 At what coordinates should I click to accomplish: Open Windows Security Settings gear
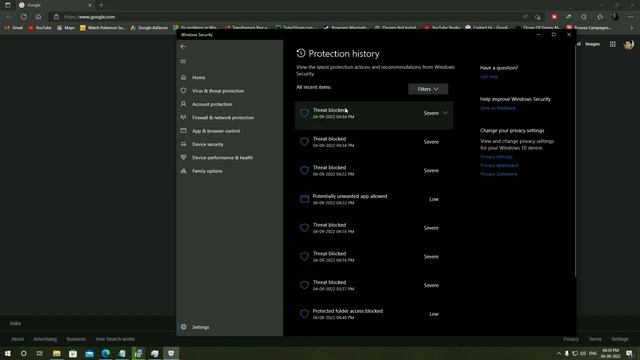pos(184,327)
